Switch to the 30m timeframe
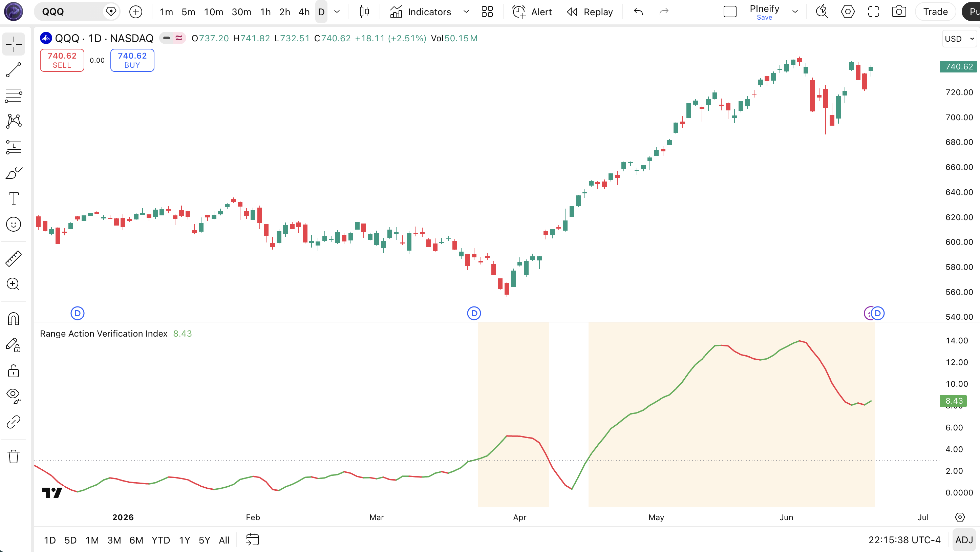The width and height of the screenshot is (980, 552). click(x=241, y=12)
